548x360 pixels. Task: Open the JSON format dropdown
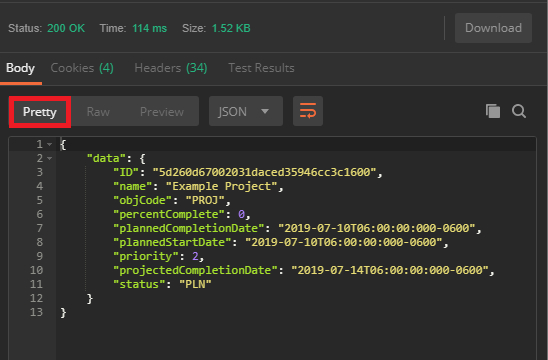pyautogui.click(x=246, y=111)
